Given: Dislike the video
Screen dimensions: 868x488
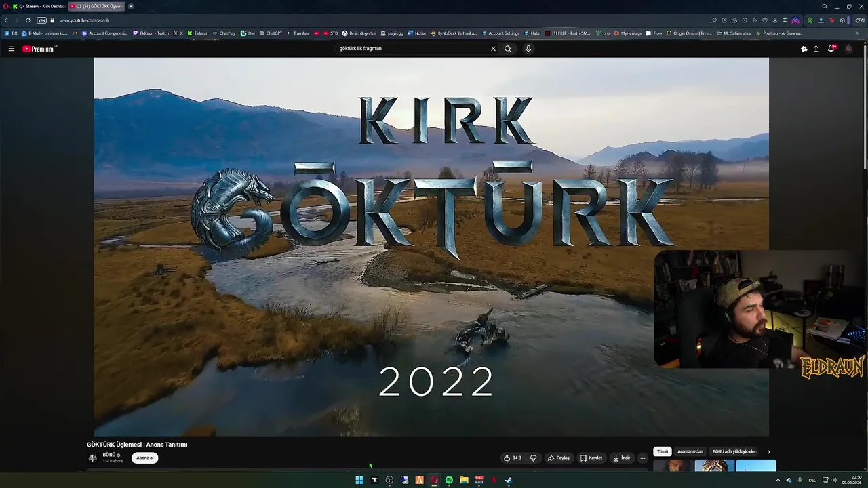Looking at the screenshot, I should (533, 457).
